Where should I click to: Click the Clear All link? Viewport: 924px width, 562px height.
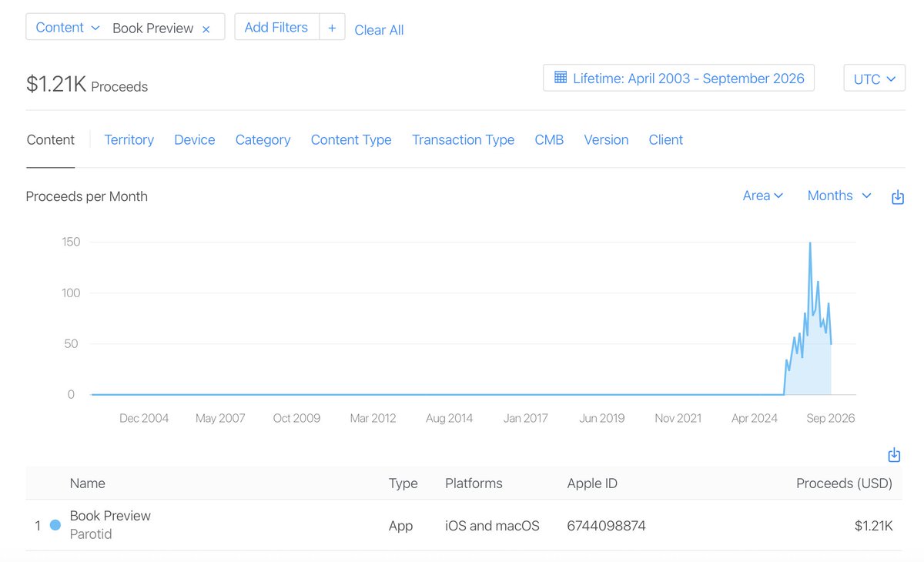pyautogui.click(x=379, y=30)
